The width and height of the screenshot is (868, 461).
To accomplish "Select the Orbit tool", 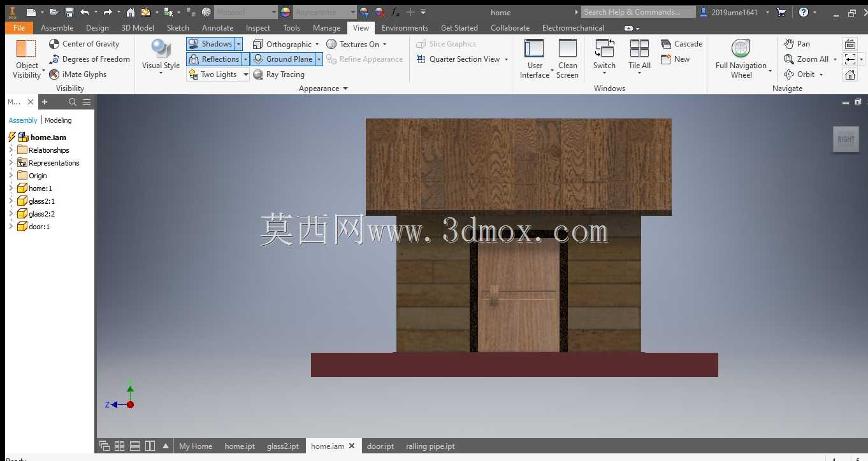I will pyautogui.click(x=799, y=74).
